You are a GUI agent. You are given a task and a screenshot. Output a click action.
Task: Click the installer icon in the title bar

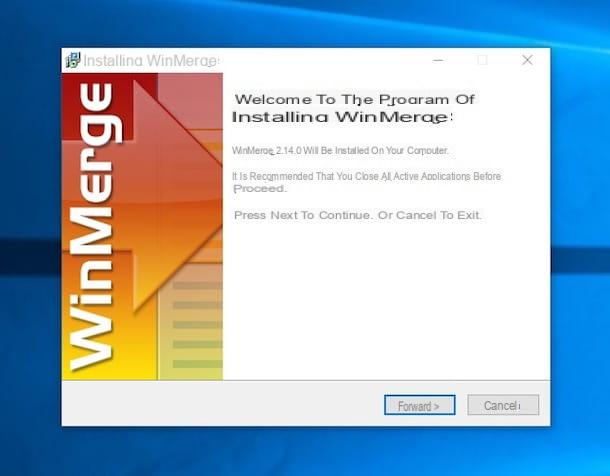coord(73,60)
